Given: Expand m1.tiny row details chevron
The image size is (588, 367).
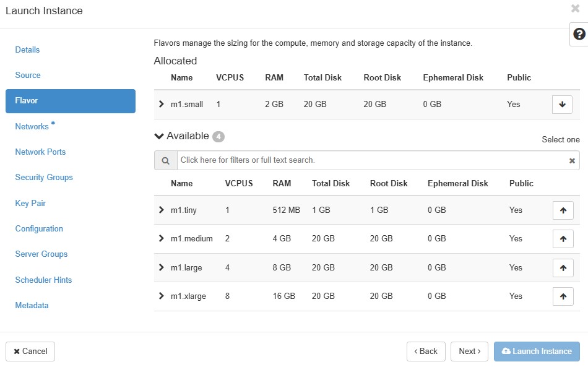Looking at the screenshot, I should [x=162, y=210].
